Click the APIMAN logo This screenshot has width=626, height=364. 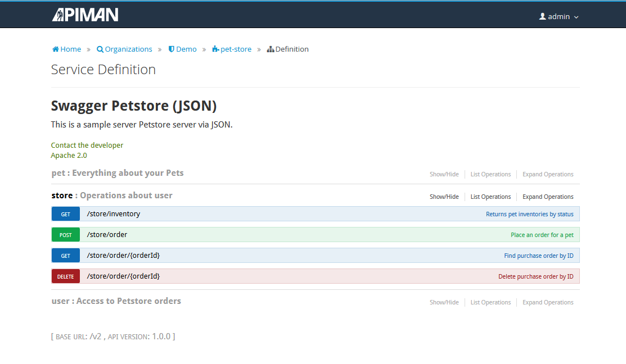tap(85, 15)
